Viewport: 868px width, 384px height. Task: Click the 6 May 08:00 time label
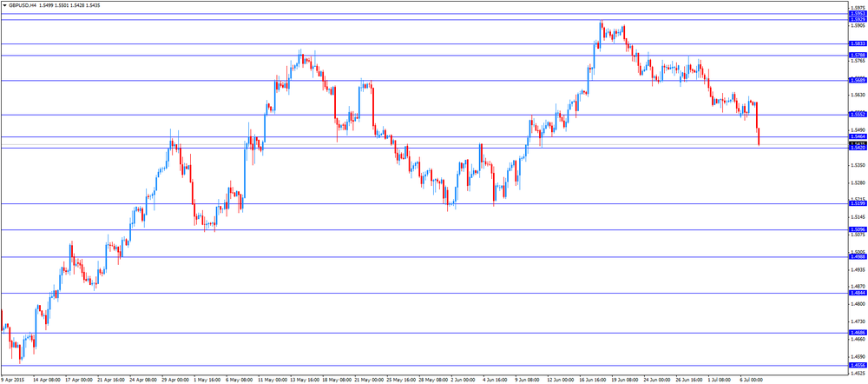coord(239,381)
